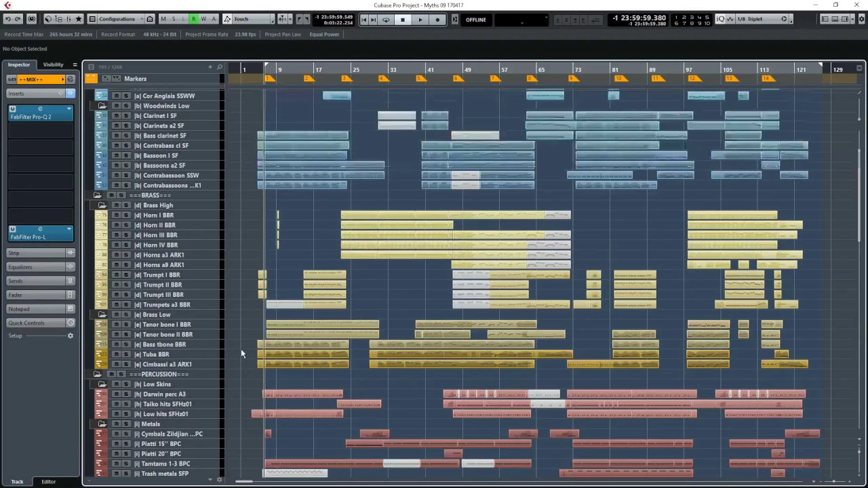Toggle the global Mute M state button
The image size is (868, 488).
[x=163, y=19]
